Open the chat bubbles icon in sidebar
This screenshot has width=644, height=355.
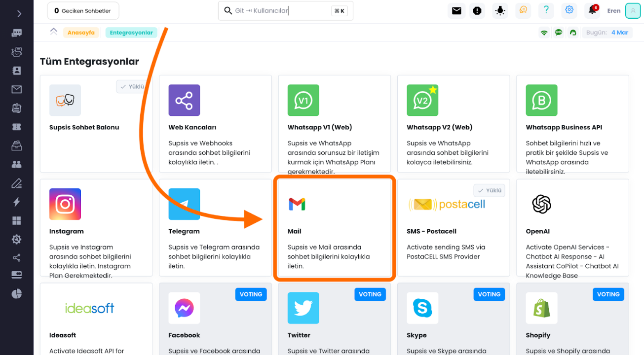point(17,33)
